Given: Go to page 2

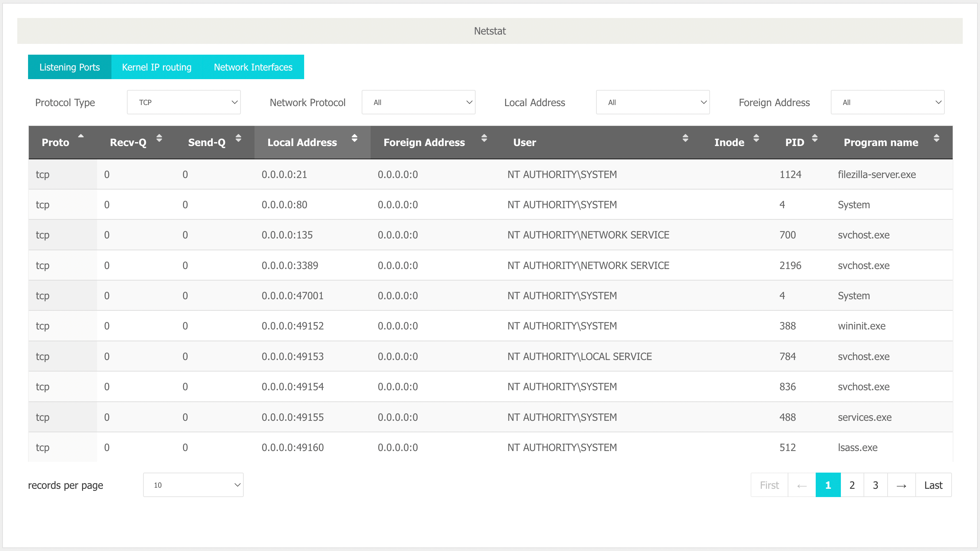Looking at the screenshot, I should click(x=852, y=485).
